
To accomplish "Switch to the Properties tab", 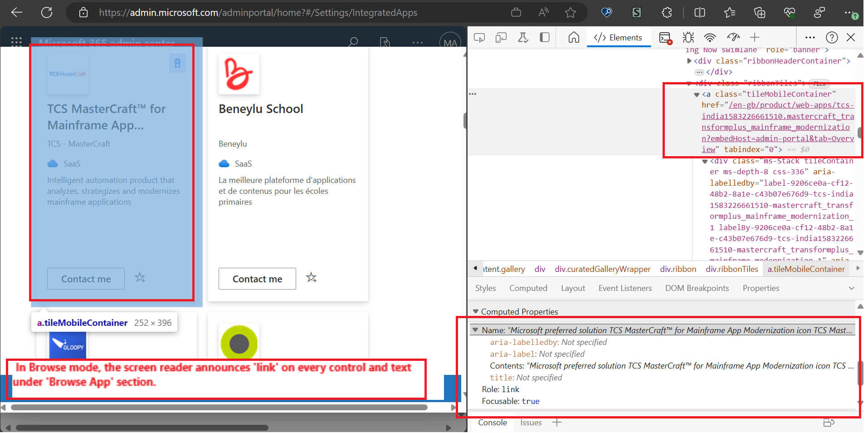I will [761, 288].
